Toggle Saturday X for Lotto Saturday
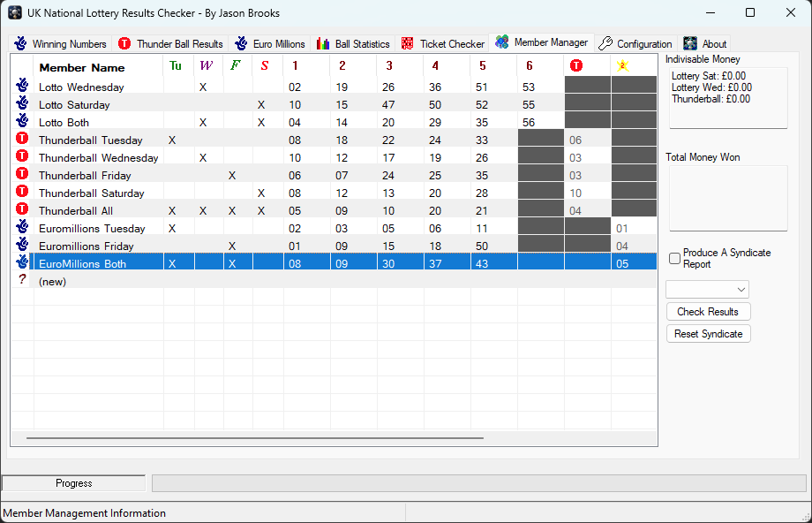This screenshot has width=812, height=523. [261, 105]
